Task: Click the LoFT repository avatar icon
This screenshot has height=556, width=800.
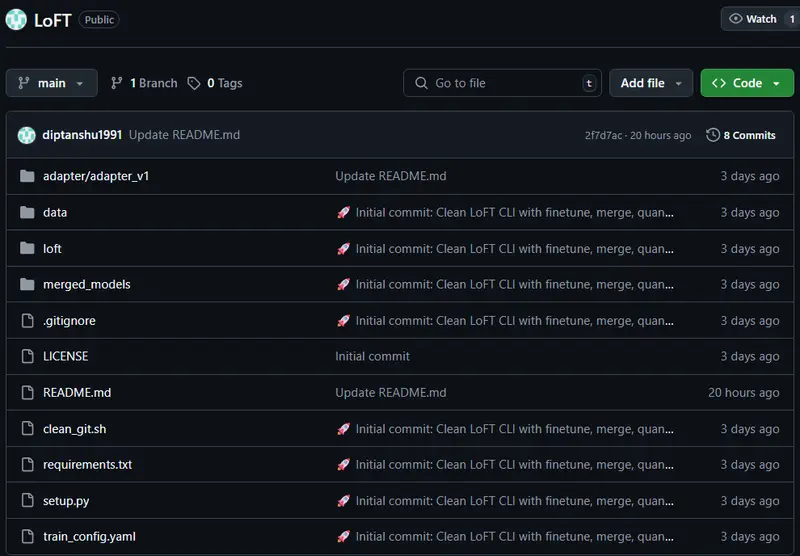Action: point(16,20)
